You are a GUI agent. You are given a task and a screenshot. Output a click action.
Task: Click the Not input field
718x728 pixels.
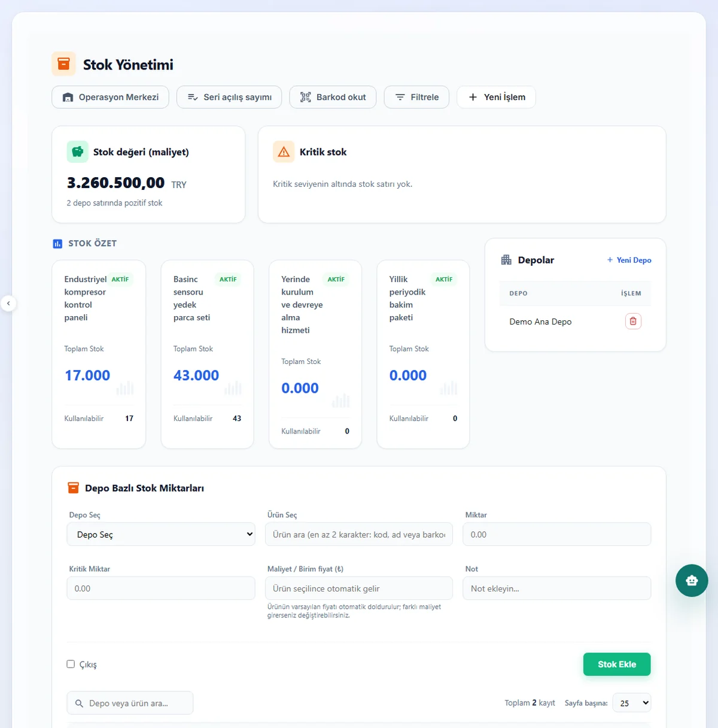click(x=556, y=589)
